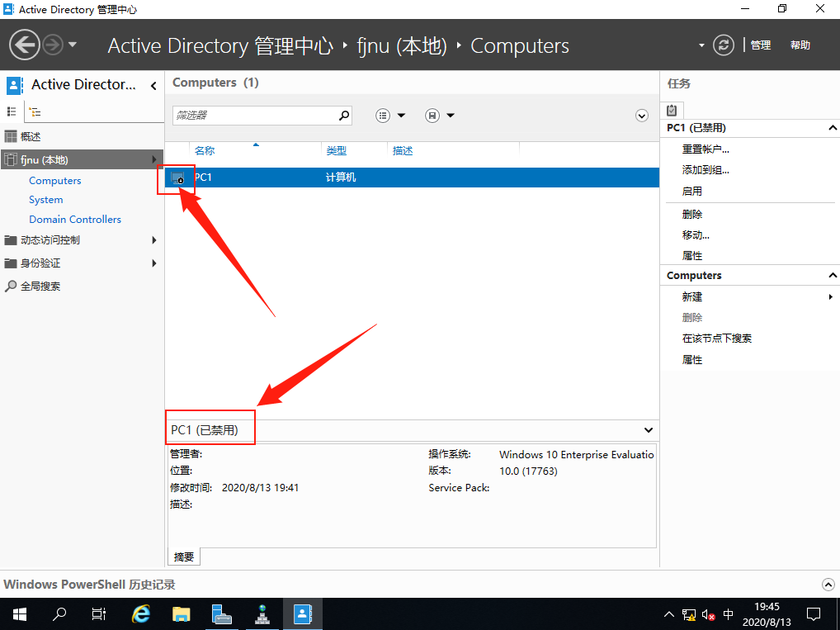Open the navigation history dropdown

[x=73, y=45]
